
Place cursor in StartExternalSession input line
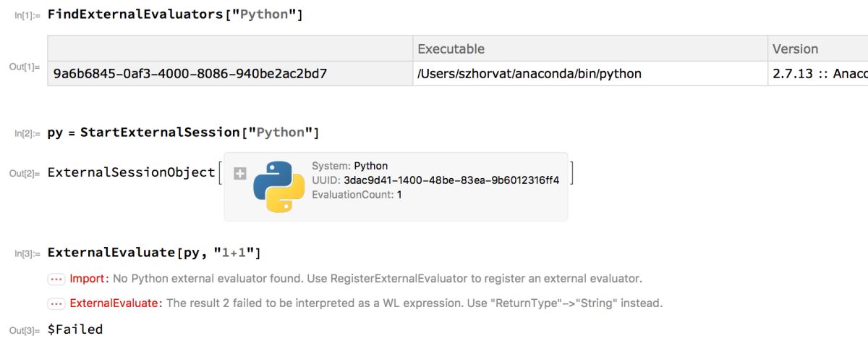(x=183, y=133)
